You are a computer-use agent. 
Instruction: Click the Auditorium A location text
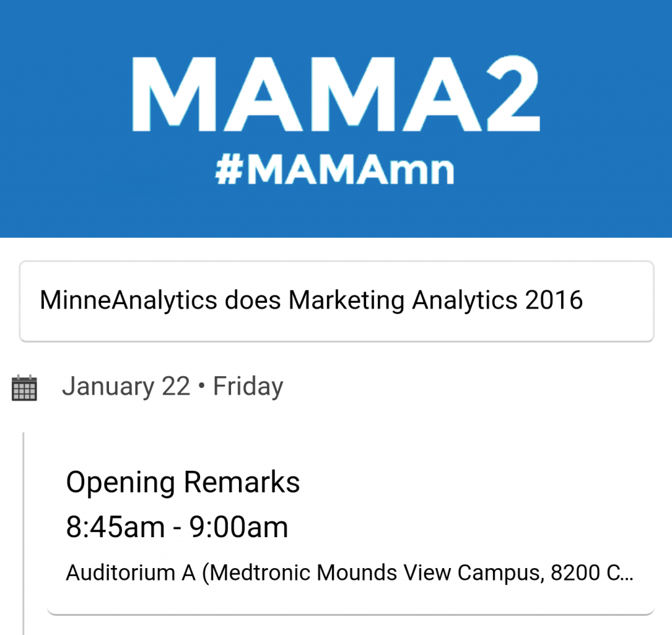point(131,573)
